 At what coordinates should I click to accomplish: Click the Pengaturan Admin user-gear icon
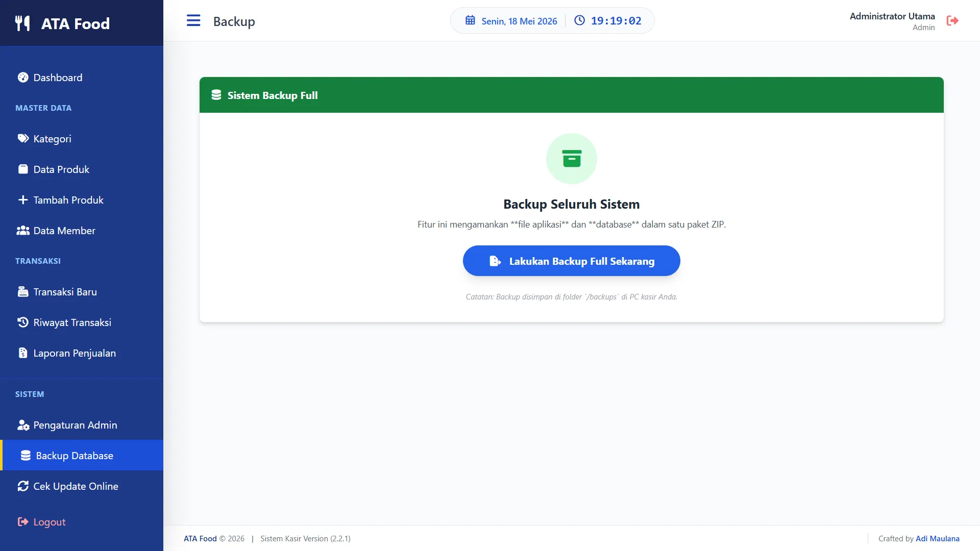[x=23, y=425]
